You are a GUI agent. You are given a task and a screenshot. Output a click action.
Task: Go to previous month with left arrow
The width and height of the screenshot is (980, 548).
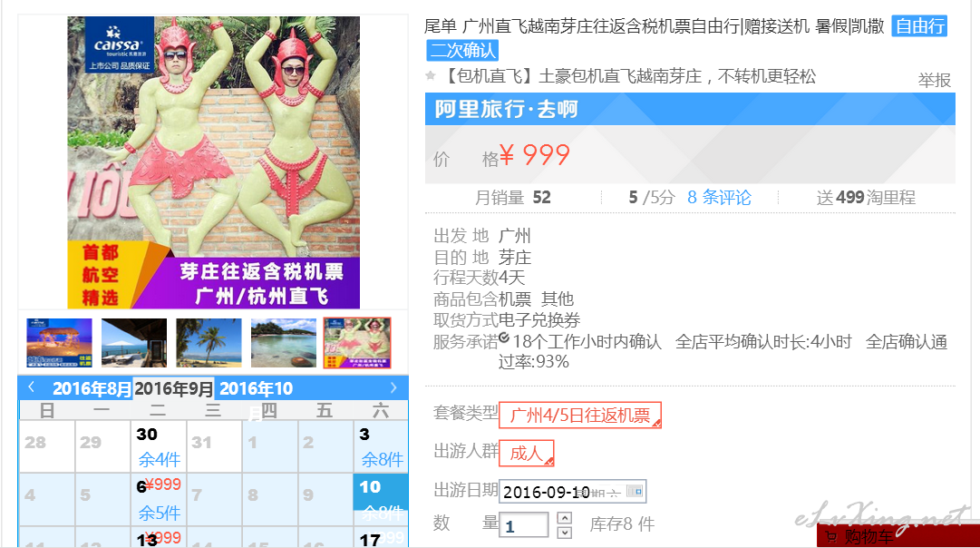point(31,387)
